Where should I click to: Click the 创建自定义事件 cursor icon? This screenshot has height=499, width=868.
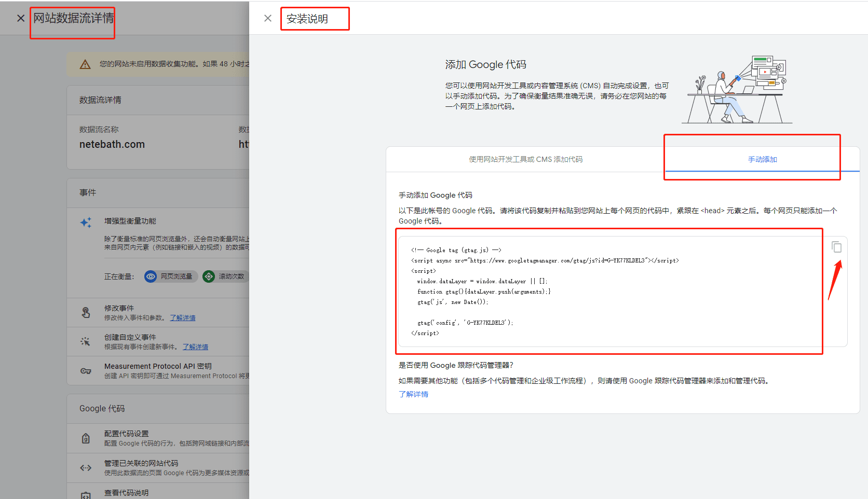pos(86,341)
